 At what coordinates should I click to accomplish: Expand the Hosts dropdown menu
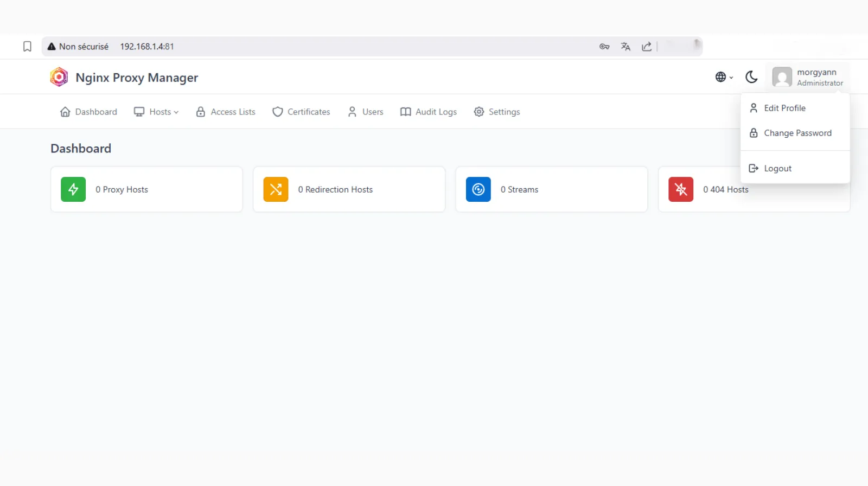[x=156, y=112]
